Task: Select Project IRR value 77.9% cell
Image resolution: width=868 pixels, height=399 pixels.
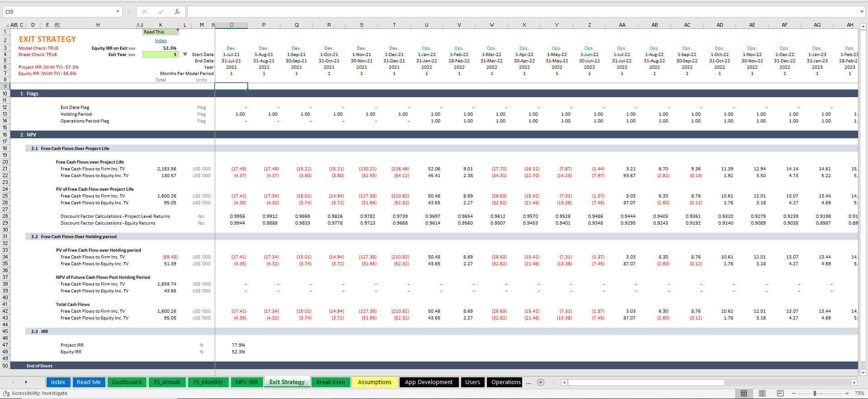Action: coord(238,345)
